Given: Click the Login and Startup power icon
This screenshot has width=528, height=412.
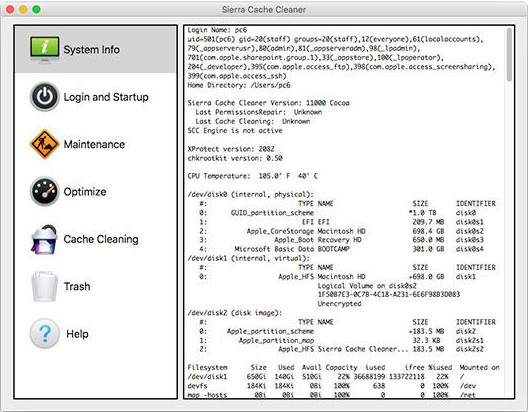Looking at the screenshot, I should [44, 97].
